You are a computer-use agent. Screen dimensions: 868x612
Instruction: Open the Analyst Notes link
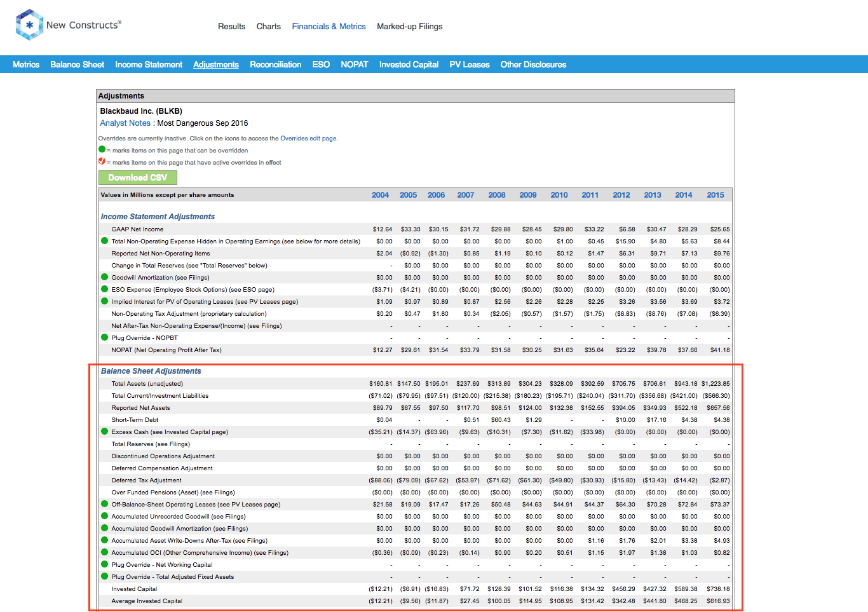[x=125, y=123]
